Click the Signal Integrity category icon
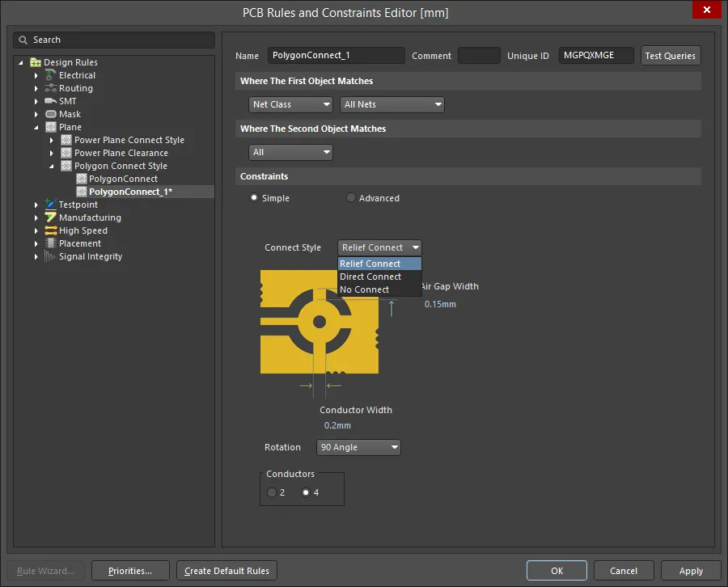 (x=50, y=256)
